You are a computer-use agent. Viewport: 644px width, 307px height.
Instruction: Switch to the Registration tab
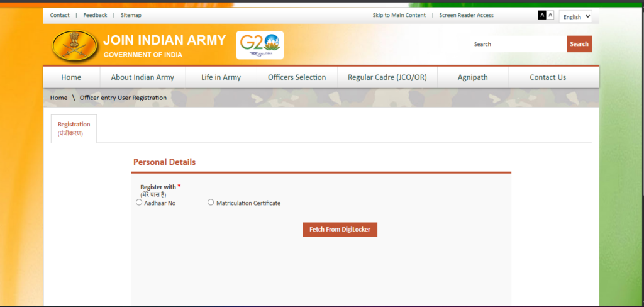[x=74, y=128]
